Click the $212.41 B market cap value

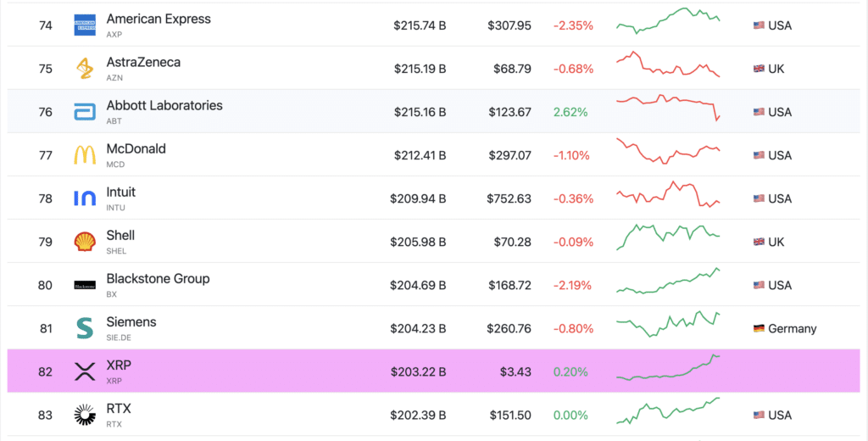coord(420,155)
